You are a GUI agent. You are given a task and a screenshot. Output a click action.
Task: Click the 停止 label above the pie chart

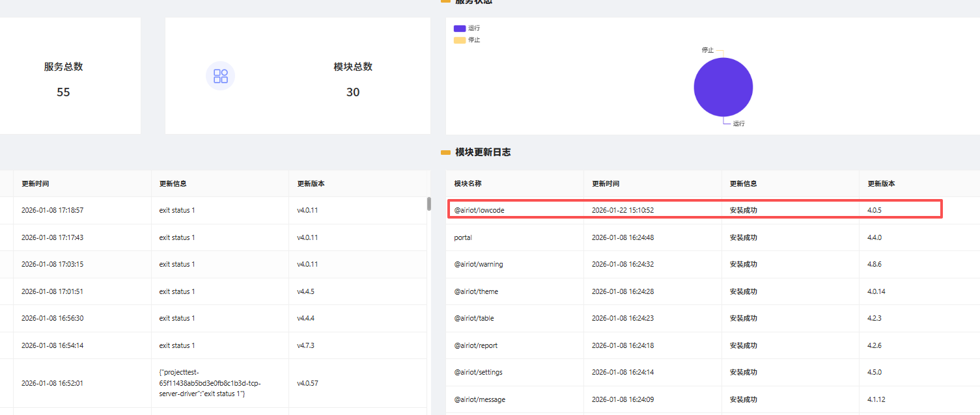[707, 50]
